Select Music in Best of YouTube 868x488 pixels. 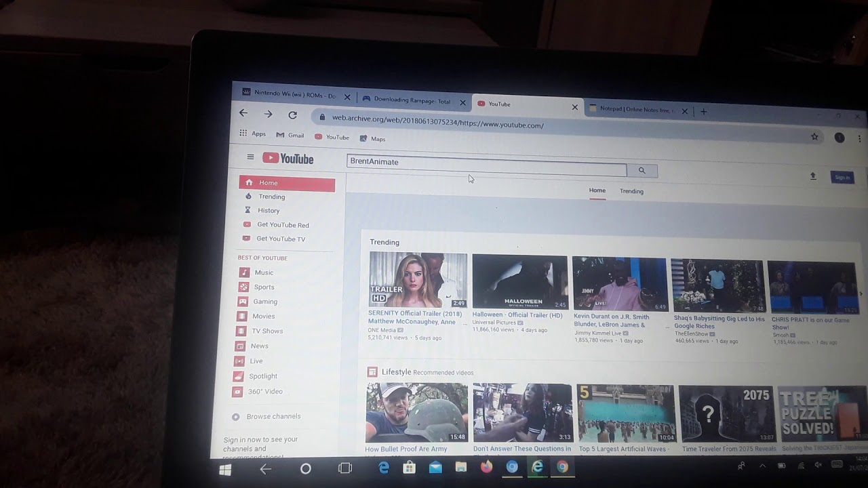pyautogui.click(x=256, y=272)
